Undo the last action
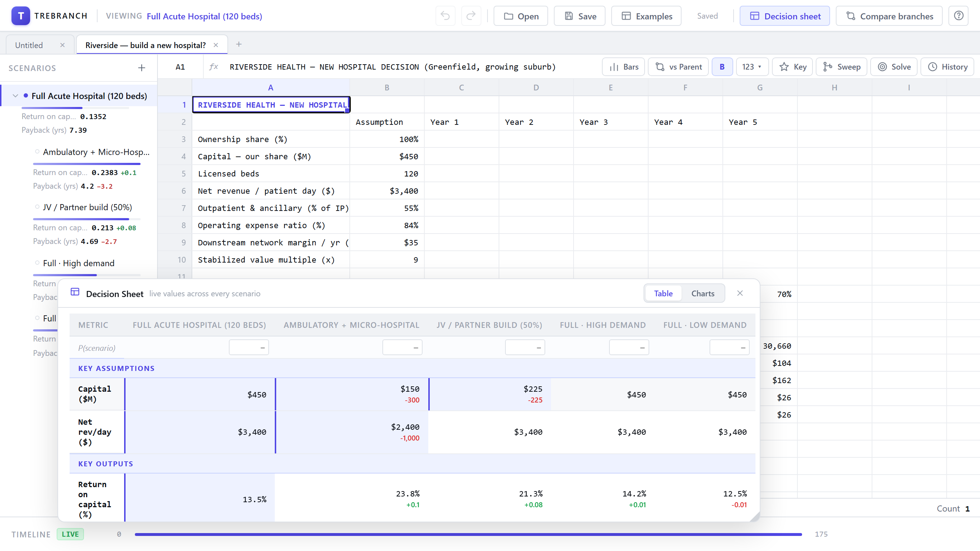980x551 pixels. point(445,16)
